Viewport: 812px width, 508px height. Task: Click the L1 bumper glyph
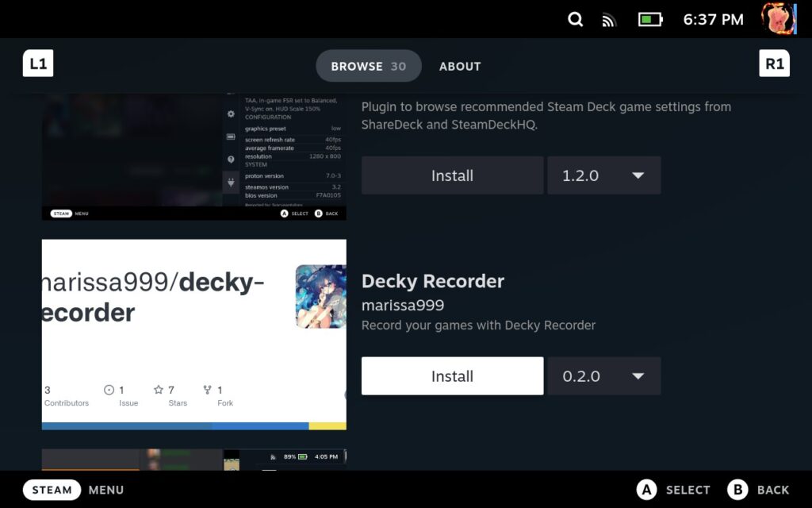pyautogui.click(x=38, y=63)
